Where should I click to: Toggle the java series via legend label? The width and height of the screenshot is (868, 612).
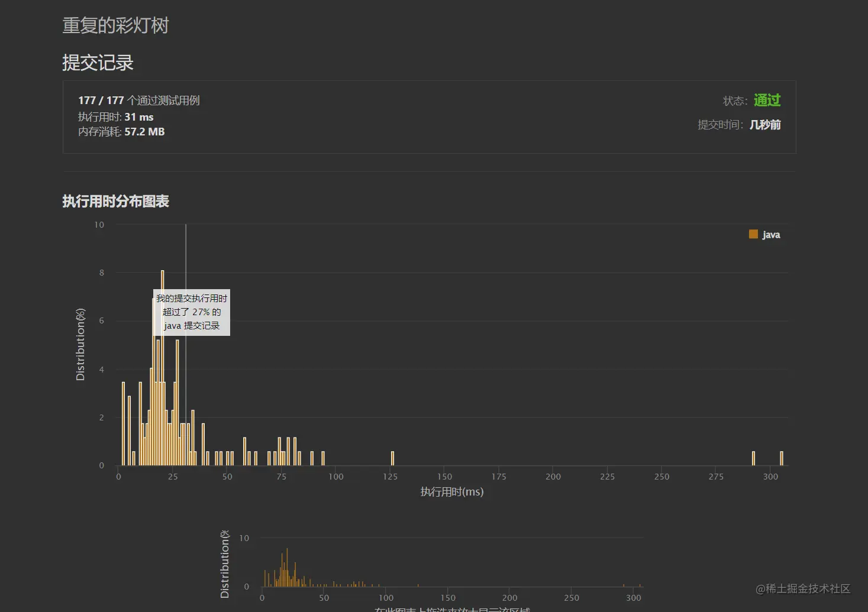[771, 235]
